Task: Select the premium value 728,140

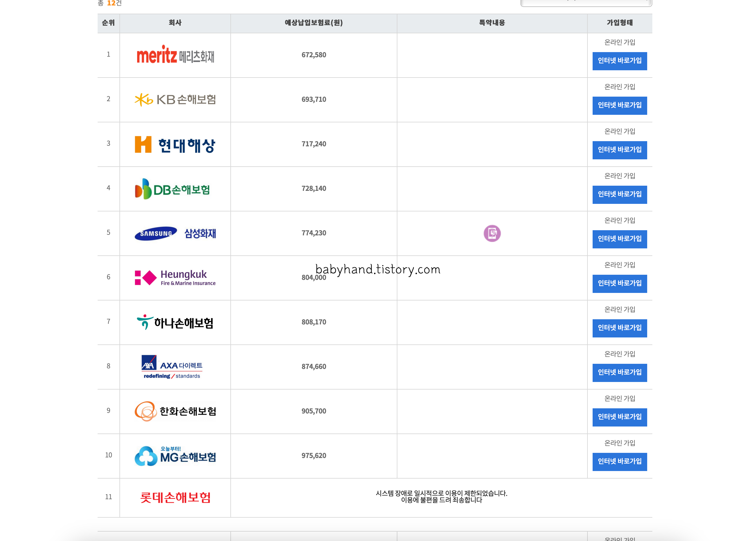Action: (x=314, y=188)
